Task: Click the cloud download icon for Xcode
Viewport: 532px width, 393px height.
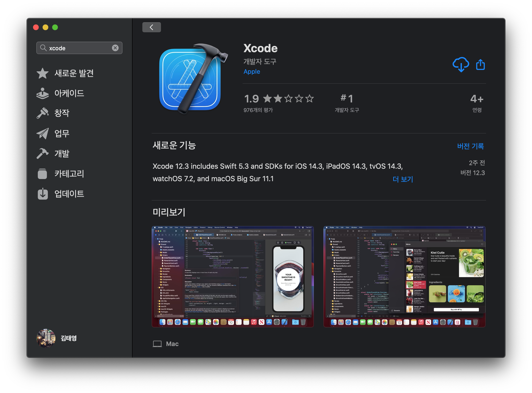Action: 461,65
